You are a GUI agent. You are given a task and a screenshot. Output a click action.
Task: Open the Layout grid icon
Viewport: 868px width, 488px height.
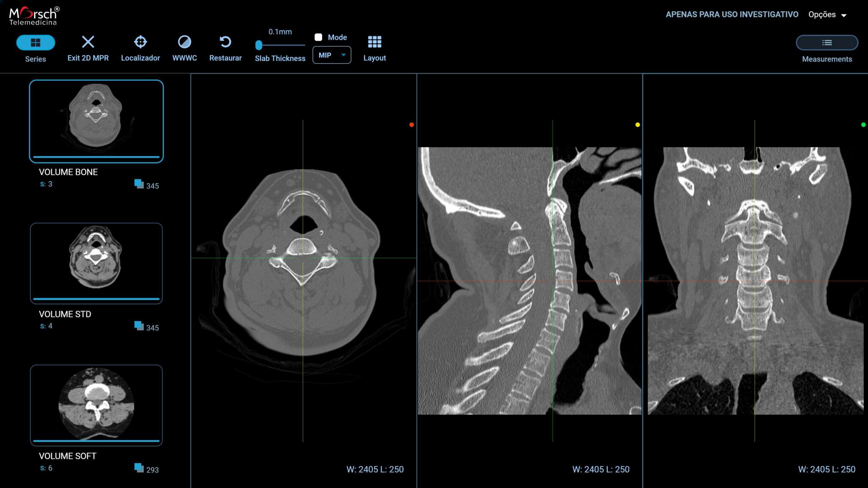(374, 42)
